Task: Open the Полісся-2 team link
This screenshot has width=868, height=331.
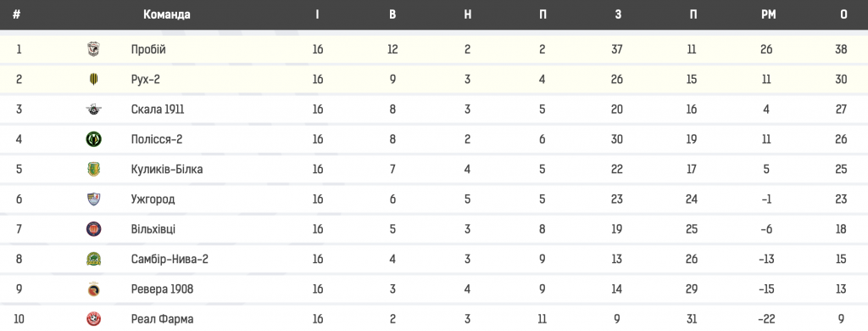Action: (157, 139)
